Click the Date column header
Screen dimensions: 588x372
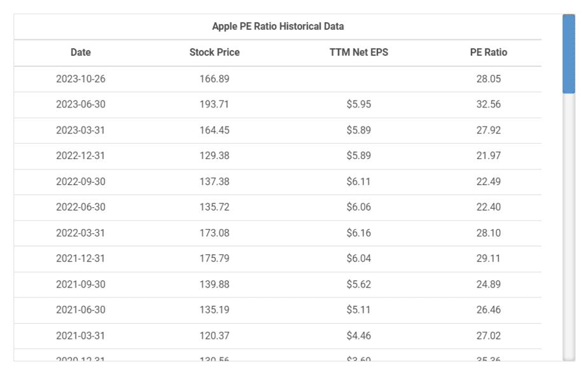tap(81, 53)
